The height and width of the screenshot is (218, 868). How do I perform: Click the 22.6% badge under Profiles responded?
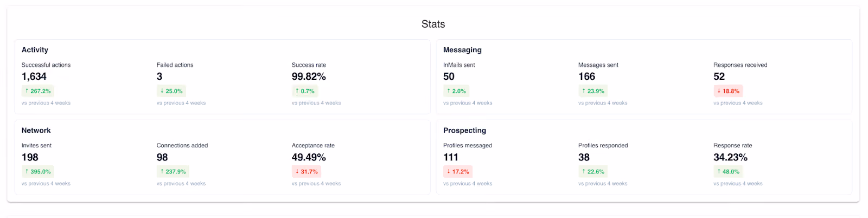point(593,171)
